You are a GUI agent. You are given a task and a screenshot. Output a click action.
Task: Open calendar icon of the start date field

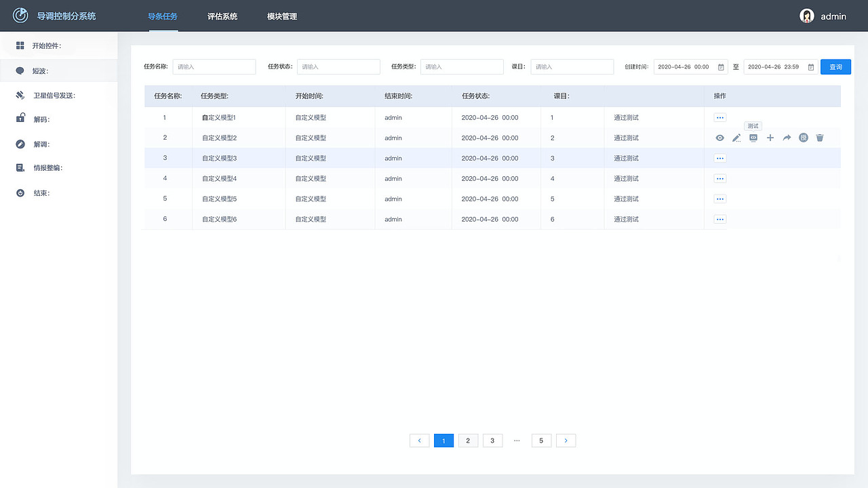pos(721,67)
